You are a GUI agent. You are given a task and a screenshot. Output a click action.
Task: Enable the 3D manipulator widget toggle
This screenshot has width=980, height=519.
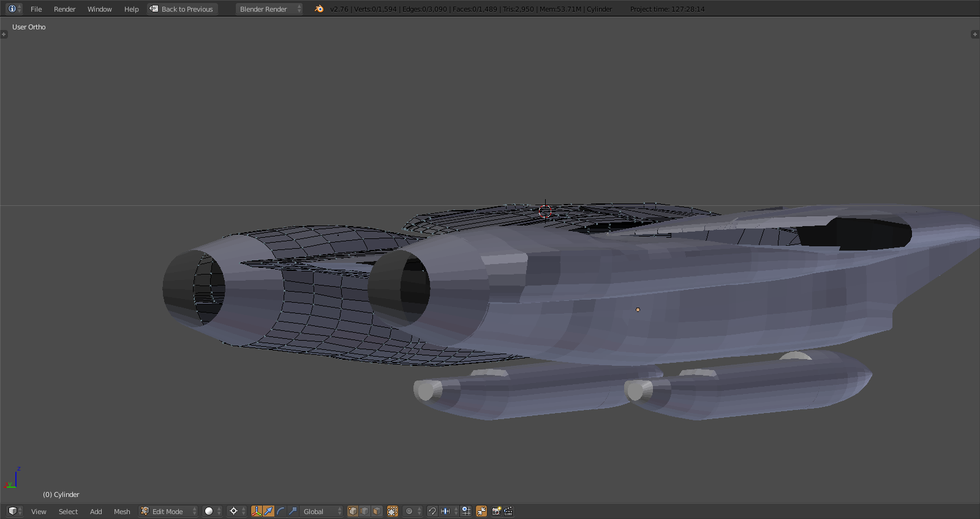[x=257, y=511]
